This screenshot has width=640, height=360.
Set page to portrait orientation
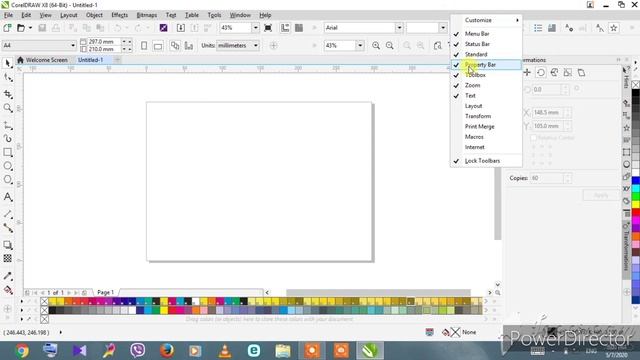tap(144, 45)
